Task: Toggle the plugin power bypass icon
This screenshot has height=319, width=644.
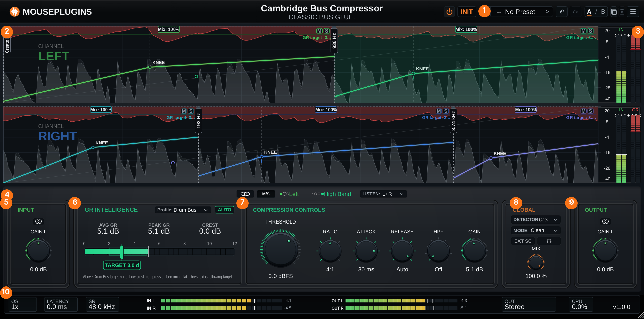Action: (x=449, y=12)
